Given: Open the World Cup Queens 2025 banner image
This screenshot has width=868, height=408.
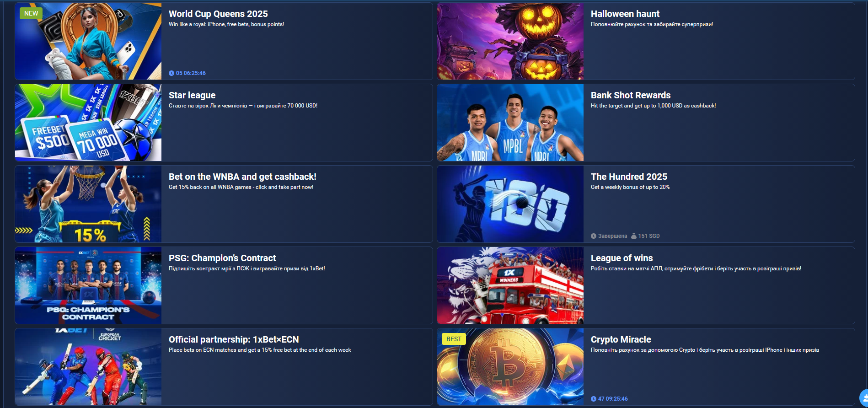Looking at the screenshot, I should (88, 42).
